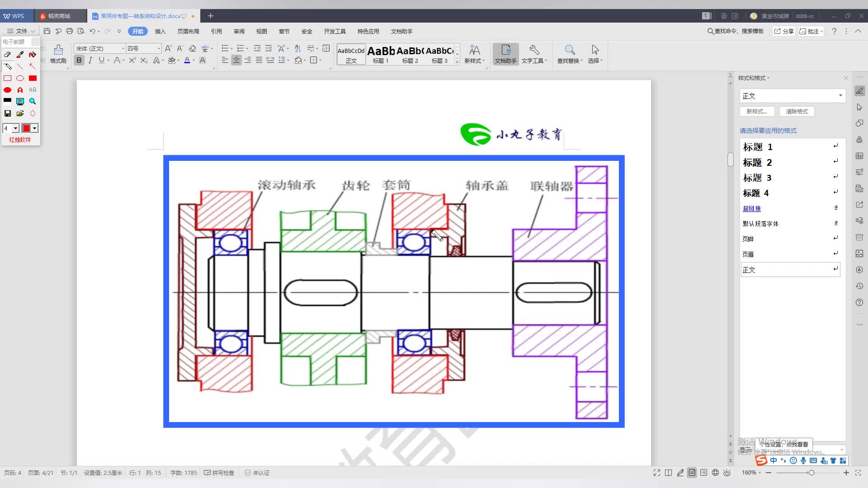This screenshot has height=488, width=868.
Task: Expand the current style dropdown showing 正文
Action: (840, 96)
